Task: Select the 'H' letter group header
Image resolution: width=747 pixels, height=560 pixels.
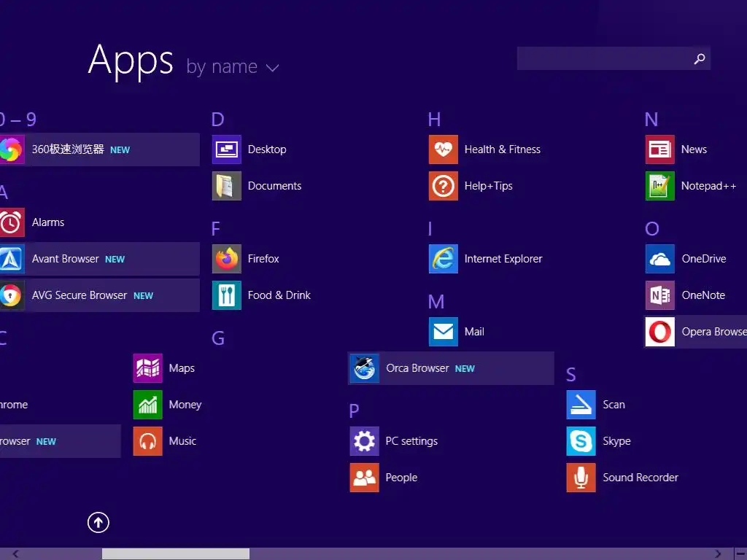Action: 435,120
